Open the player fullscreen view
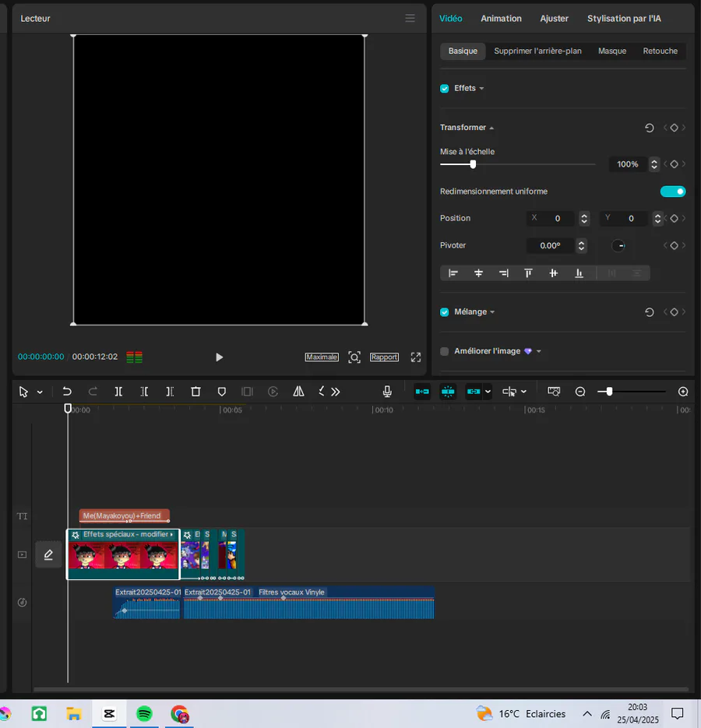The height and width of the screenshot is (728, 701). click(416, 357)
